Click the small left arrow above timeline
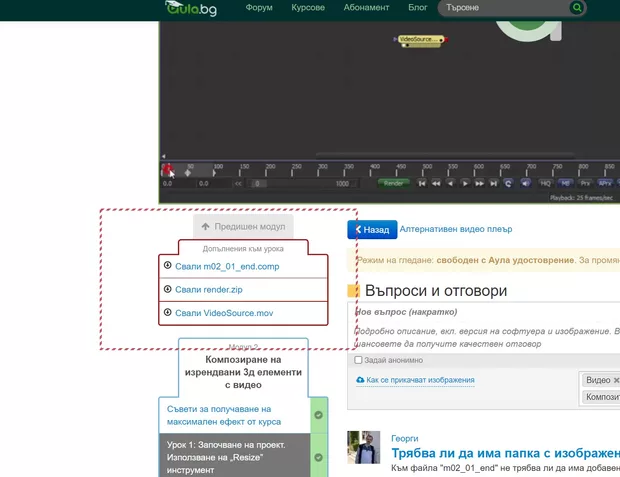The image size is (620, 477). click(x=163, y=156)
